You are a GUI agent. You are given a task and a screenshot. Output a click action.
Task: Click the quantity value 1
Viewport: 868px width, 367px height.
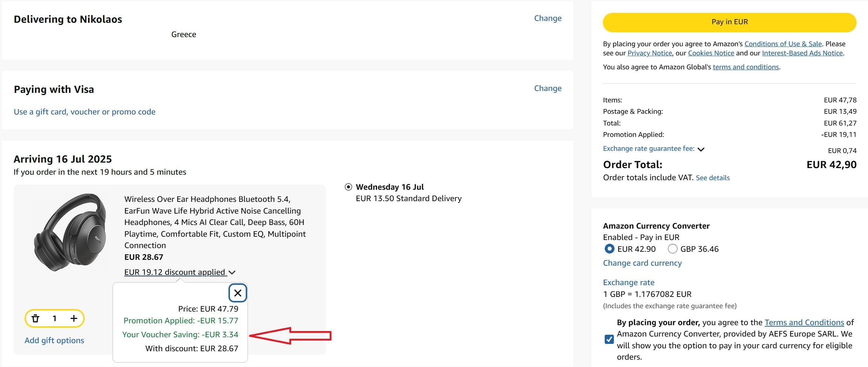pyautogui.click(x=54, y=319)
